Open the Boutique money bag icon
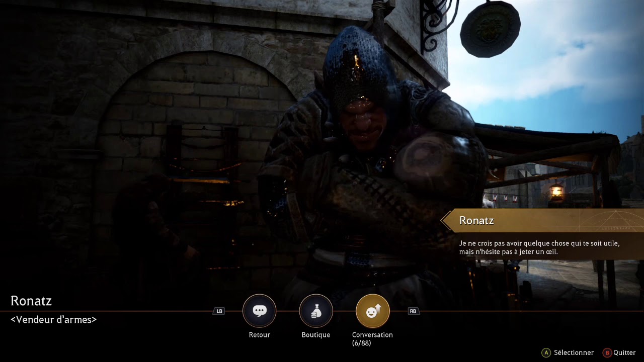This screenshot has height=362, width=644. coord(316,311)
